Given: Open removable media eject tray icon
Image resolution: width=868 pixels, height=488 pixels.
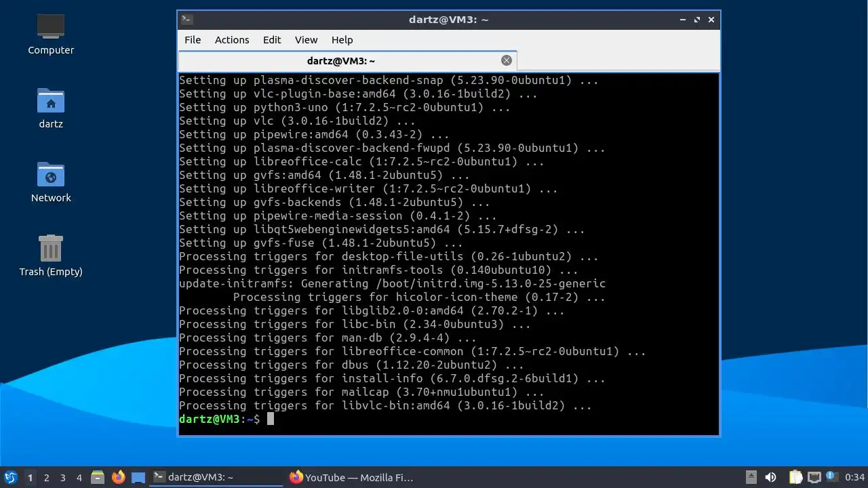Looking at the screenshot, I should click(x=751, y=477).
